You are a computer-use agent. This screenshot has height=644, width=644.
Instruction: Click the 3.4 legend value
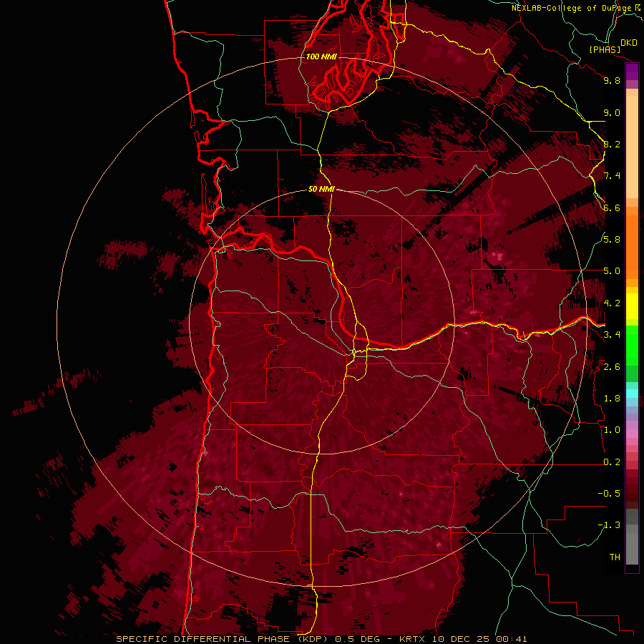point(612,335)
